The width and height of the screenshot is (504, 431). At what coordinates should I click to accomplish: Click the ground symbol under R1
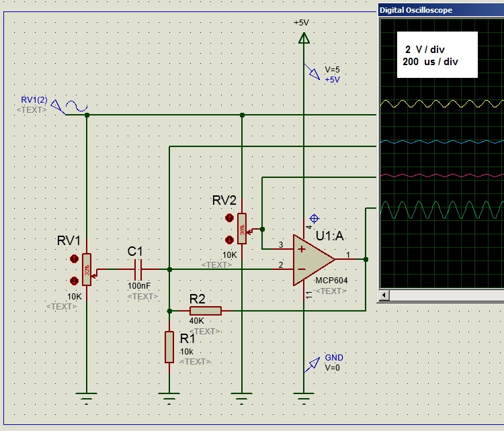(169, 398)
